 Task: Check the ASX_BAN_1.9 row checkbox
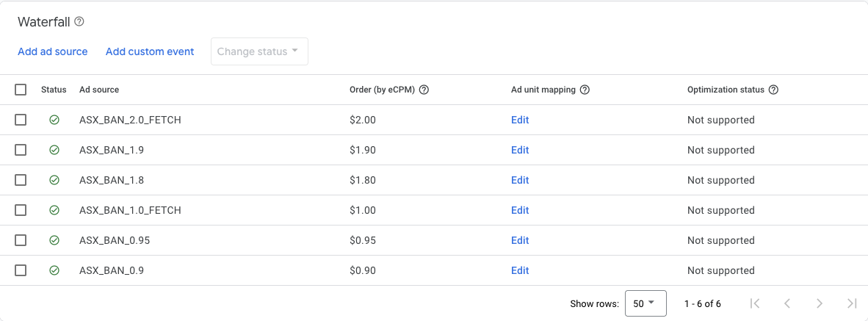click(21, 150)
